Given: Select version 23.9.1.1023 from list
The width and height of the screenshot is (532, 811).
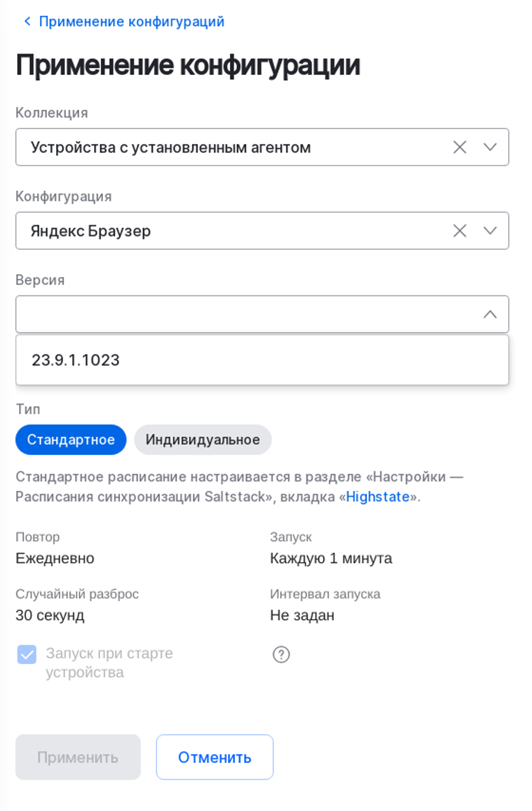Looking at the screenshot, I should point(76,360).
